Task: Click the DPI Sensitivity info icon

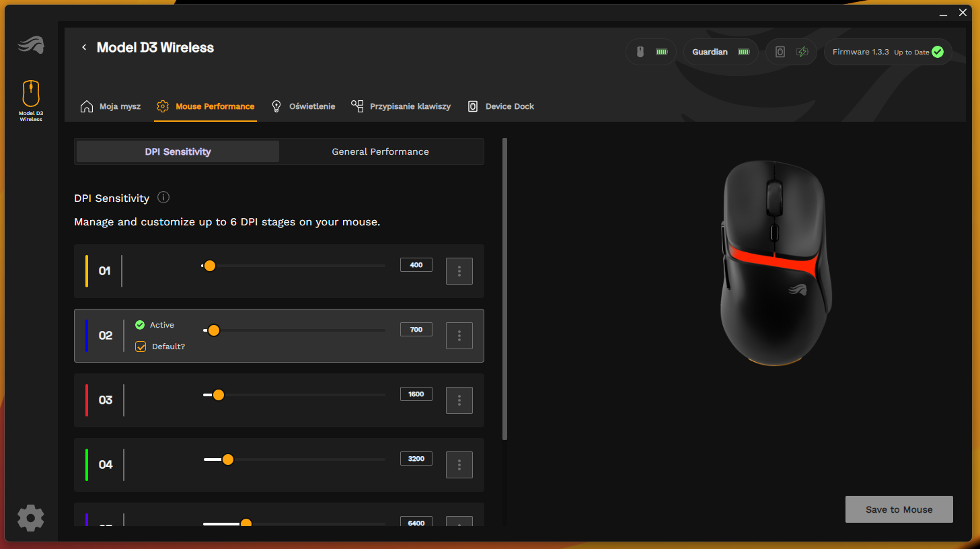Action: tap(163, 197)
